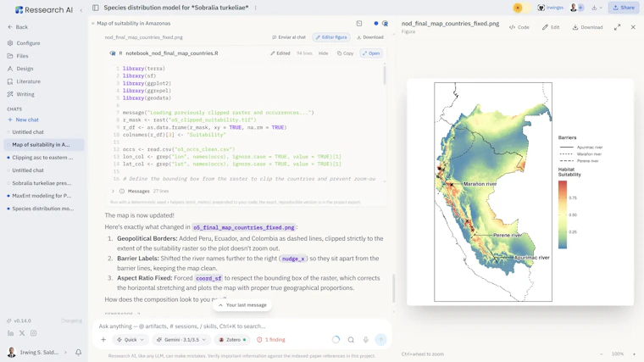Click the search magnifier icon in the composer
Screen dimensions: 644x362
[x=351, y=340]
